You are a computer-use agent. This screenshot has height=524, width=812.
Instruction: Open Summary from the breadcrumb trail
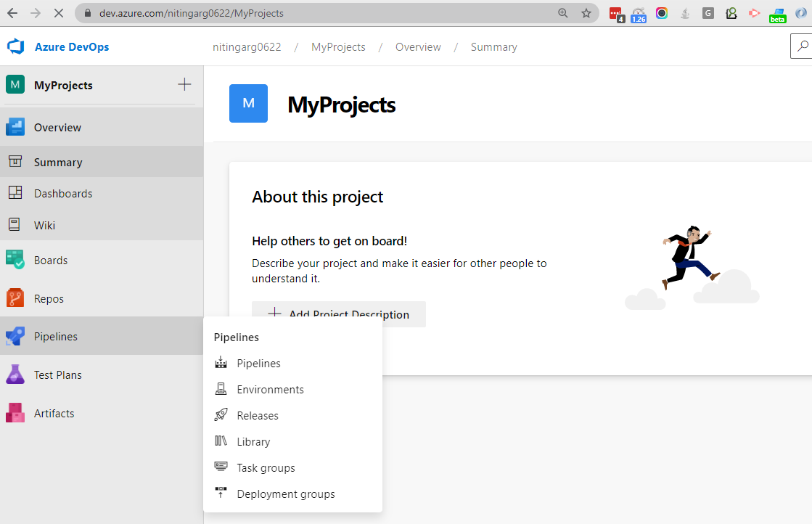(x=493, y=46)
